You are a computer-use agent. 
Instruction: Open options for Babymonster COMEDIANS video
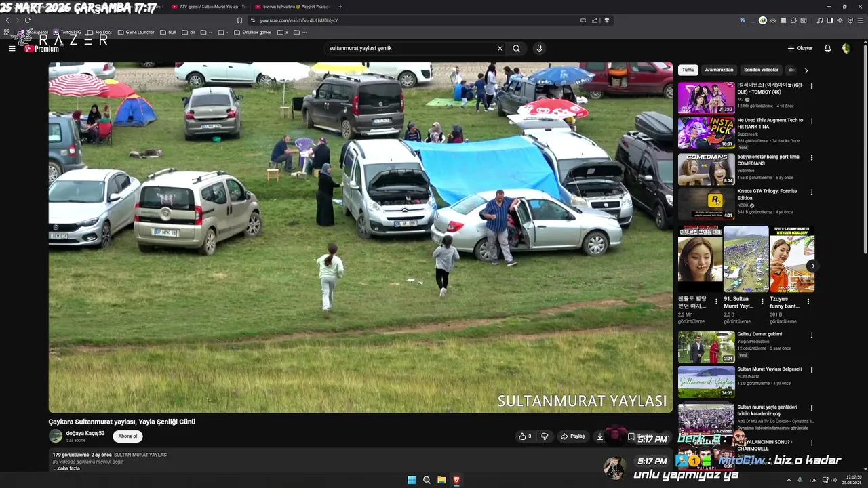coord(812,157)
